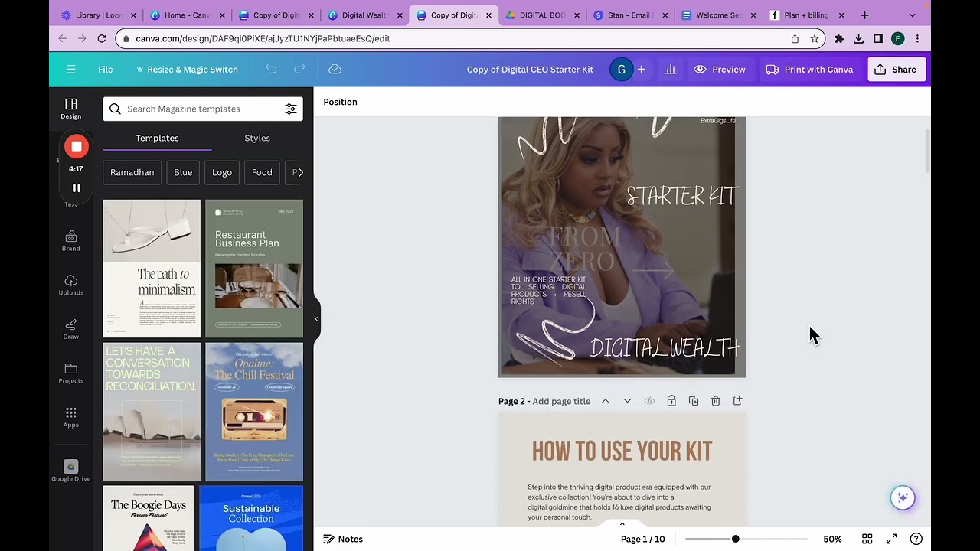
Task: Open a new browser tab
Action: pyautogui.click(x=864, y=15)
